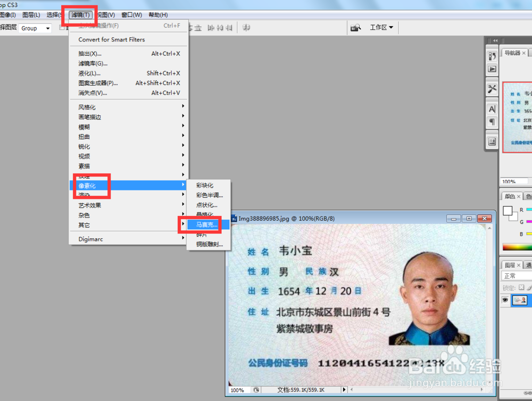Click the Navigator preview thumbnail
This screenshot has height=401, width=532.
[518, 118]
